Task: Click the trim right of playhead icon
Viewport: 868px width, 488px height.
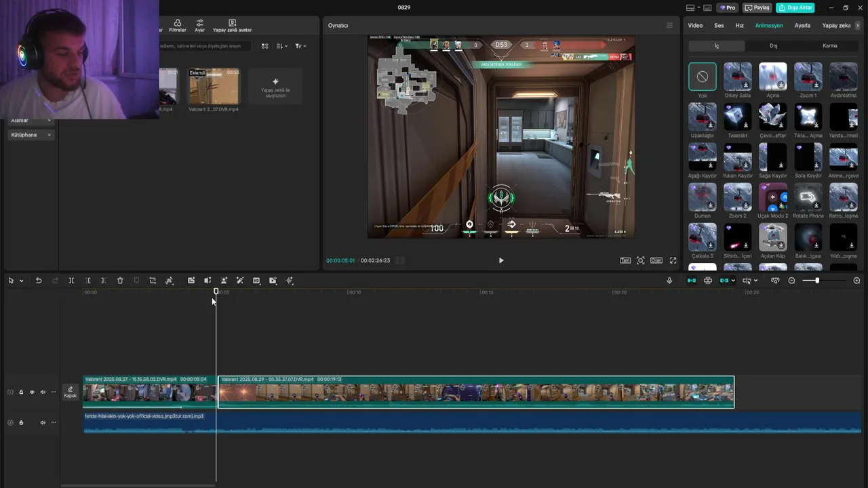Action: click(103, 281)
